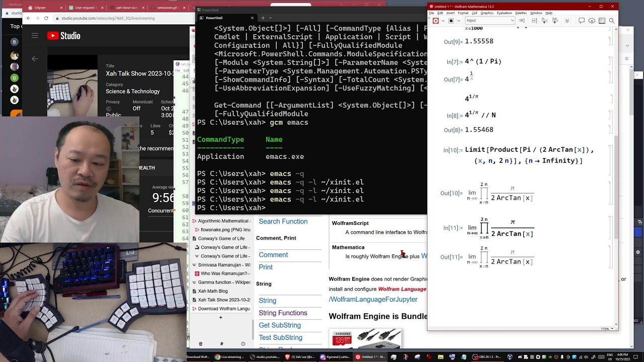The height and width of the screenshot is (362, 644).
Task: Open the String Functions link
Action: tap(283, 313)
